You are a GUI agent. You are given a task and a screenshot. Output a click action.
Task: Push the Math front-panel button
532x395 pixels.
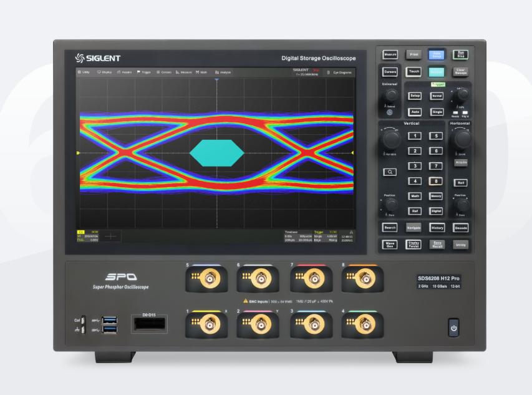tap(415, 196)
